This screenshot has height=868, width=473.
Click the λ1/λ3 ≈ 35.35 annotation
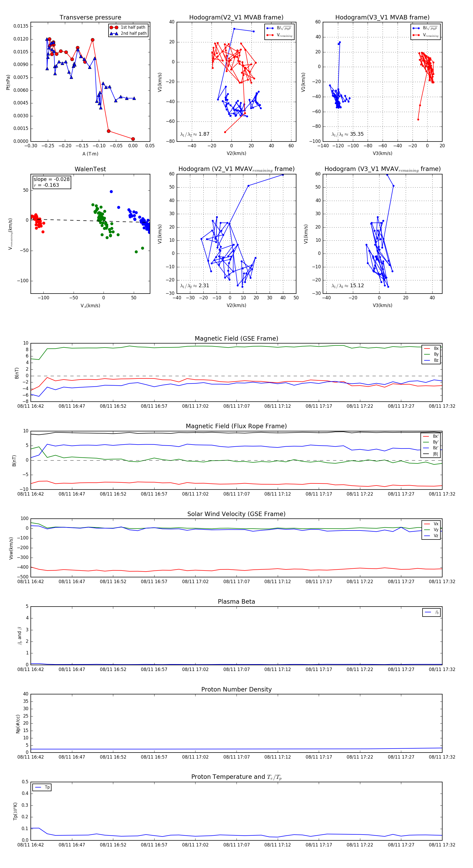(348, 134)
